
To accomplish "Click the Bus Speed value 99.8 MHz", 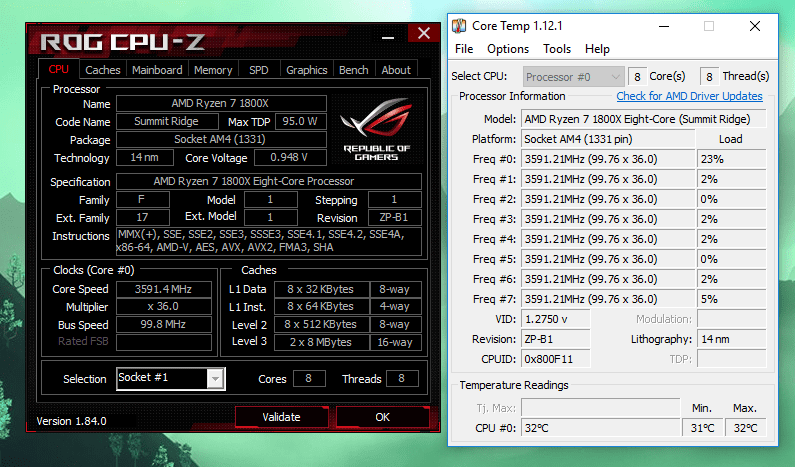I will (164, 325).
